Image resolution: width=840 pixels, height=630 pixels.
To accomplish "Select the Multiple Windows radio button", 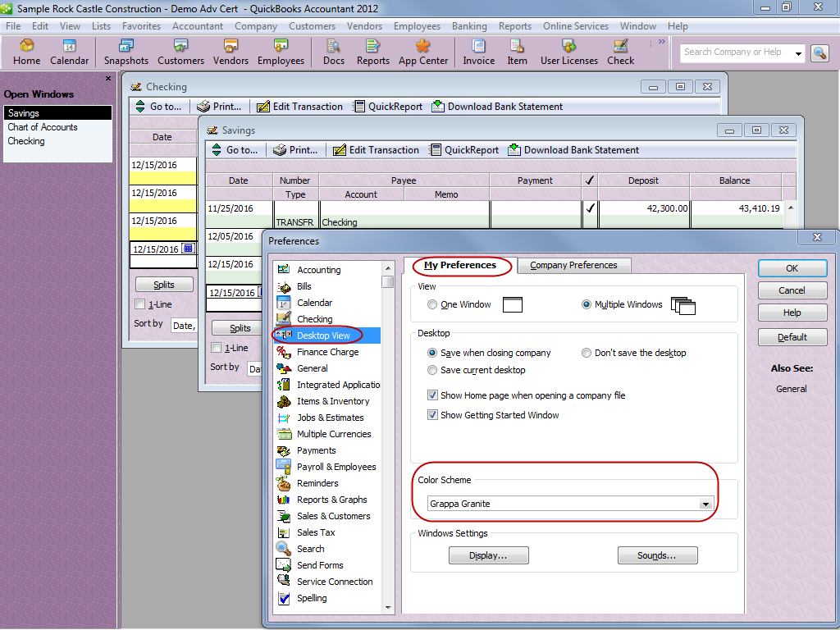I will click(x=586, y=305).
